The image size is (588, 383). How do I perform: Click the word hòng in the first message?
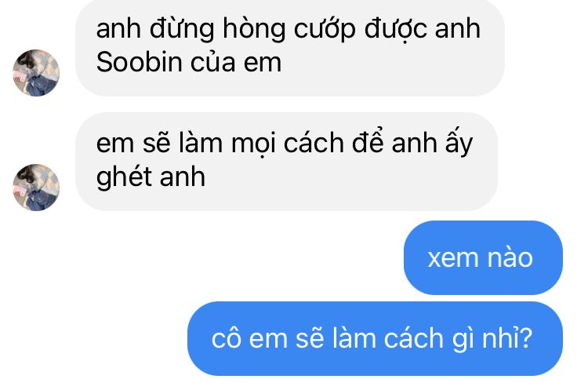coord(254,29)
